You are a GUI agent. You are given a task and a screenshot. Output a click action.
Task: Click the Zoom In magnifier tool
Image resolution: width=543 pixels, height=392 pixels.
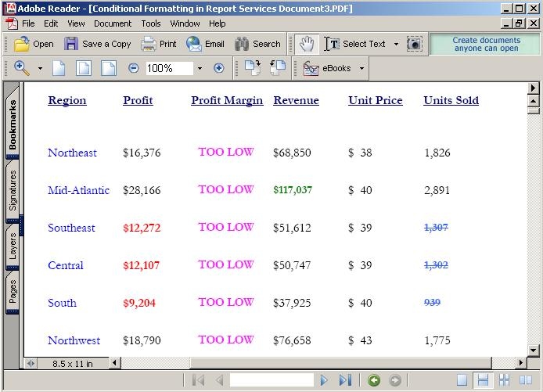click(x=21, y=68)
